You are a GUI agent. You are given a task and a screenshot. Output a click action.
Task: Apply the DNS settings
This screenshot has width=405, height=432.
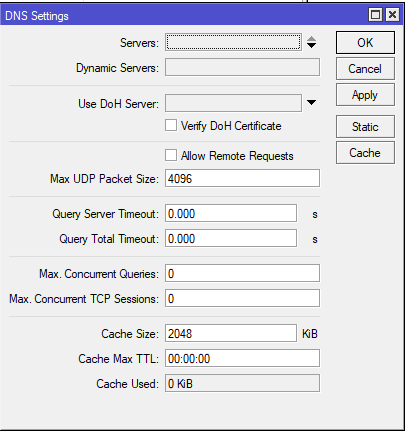[365, 95]
